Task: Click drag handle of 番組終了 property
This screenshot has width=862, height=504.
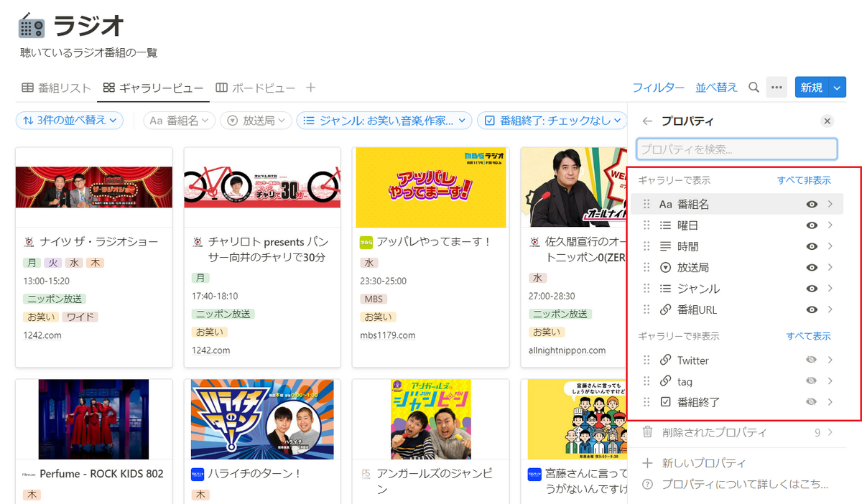Action: [646, 402]
